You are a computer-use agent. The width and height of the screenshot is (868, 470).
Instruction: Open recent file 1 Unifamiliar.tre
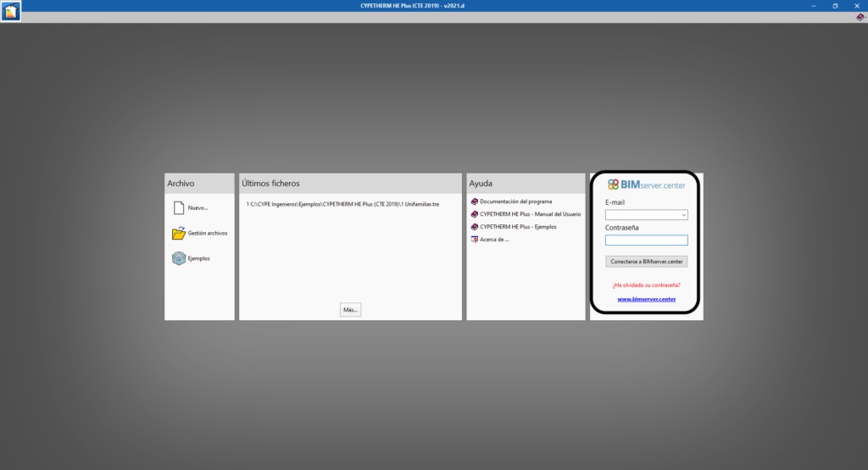click(342, 204)
